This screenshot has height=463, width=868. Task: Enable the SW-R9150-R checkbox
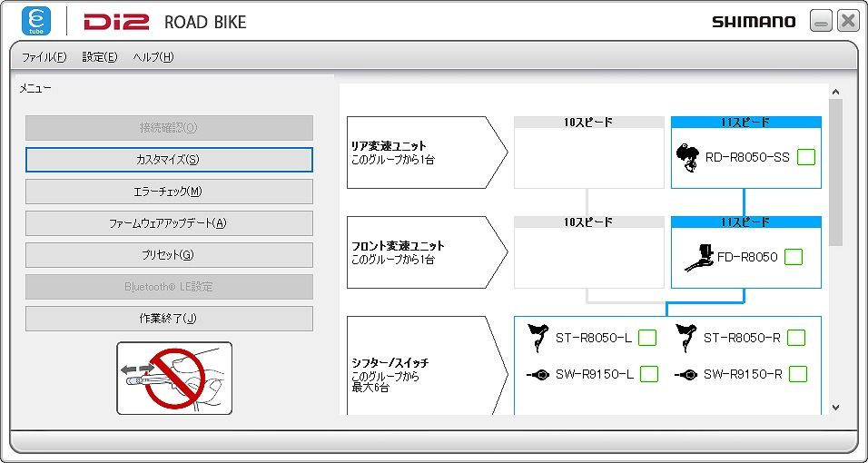tap(798, 375)
